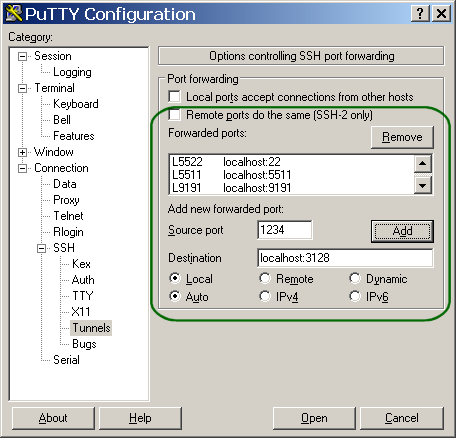Collapse the Session tree node
This screenshot has width=456, height=438.
tap(22, 56)
